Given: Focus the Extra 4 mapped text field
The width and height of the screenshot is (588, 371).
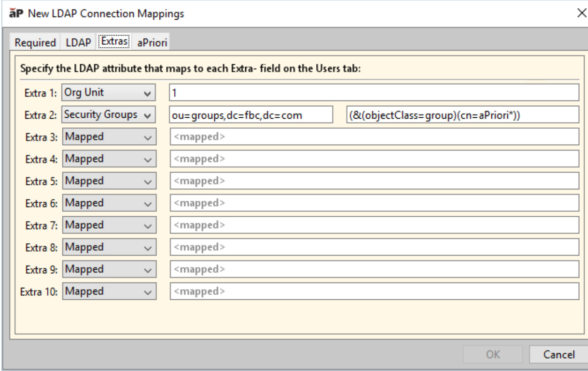Looking at the screenshot, I should click(374, 158).
